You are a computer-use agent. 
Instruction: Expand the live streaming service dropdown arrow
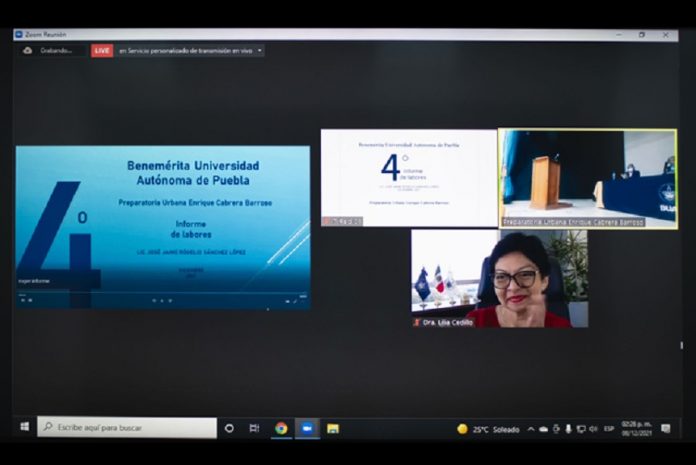260,50
